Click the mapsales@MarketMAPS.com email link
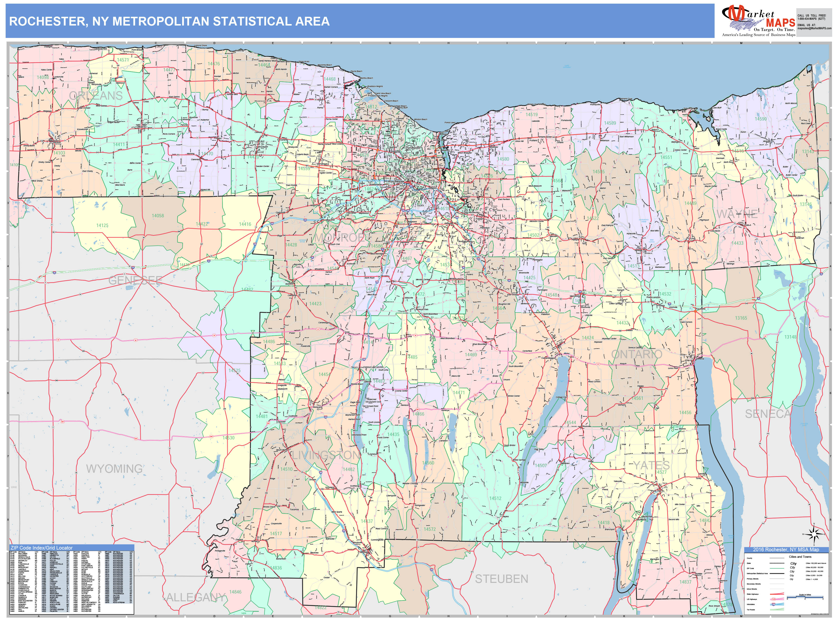This screenshot has width=840, height=630. tap(814, 28)
